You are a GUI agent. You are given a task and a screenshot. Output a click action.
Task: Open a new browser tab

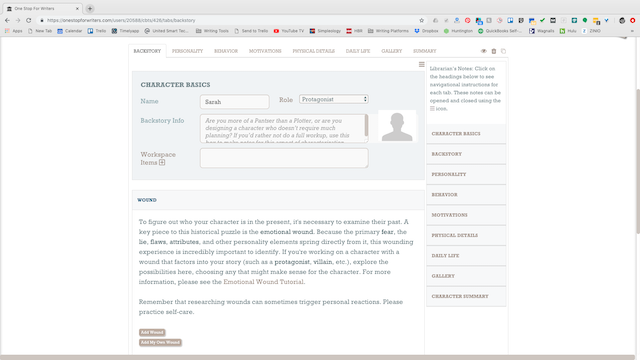[x=90, y=8]
